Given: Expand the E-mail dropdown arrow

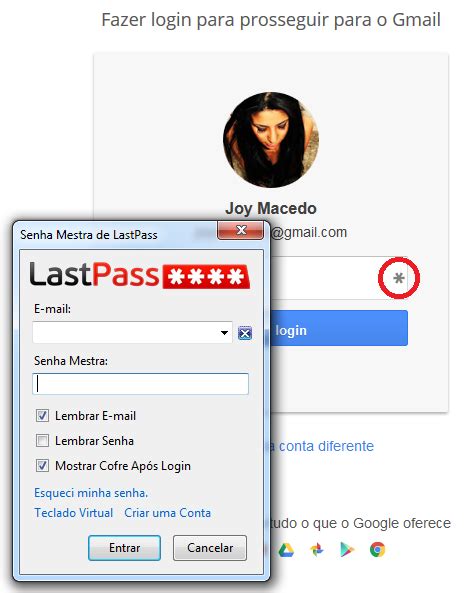Looking at the screenshot, I should [224, 333].
